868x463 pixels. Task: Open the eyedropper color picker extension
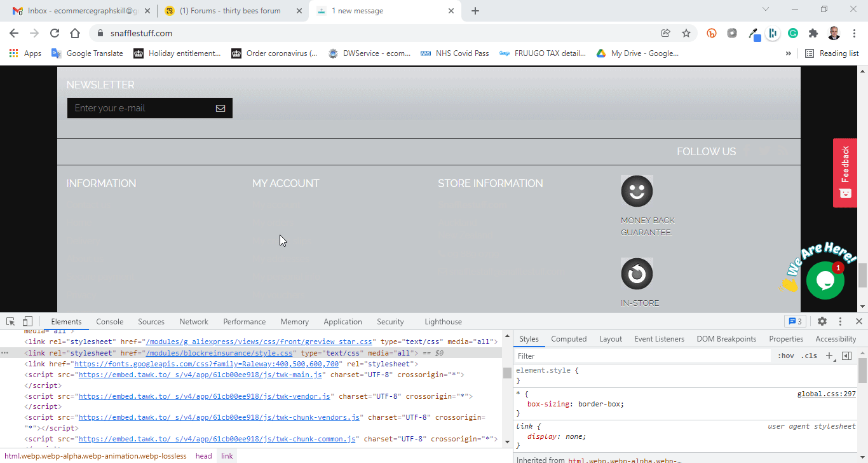click(x=754, y=33)
